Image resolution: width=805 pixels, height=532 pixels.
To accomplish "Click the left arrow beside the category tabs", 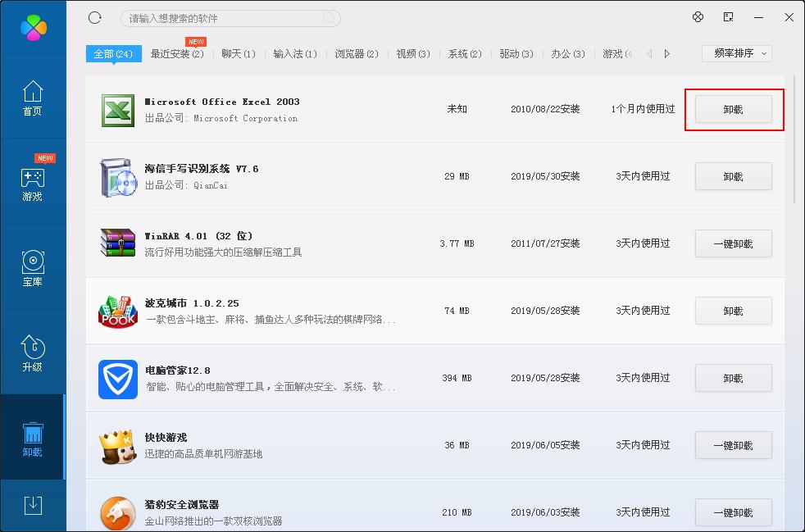I will tap(648, 52).
